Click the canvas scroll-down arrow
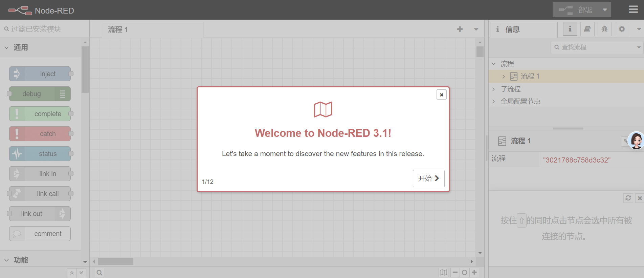 tap(480, 253)
